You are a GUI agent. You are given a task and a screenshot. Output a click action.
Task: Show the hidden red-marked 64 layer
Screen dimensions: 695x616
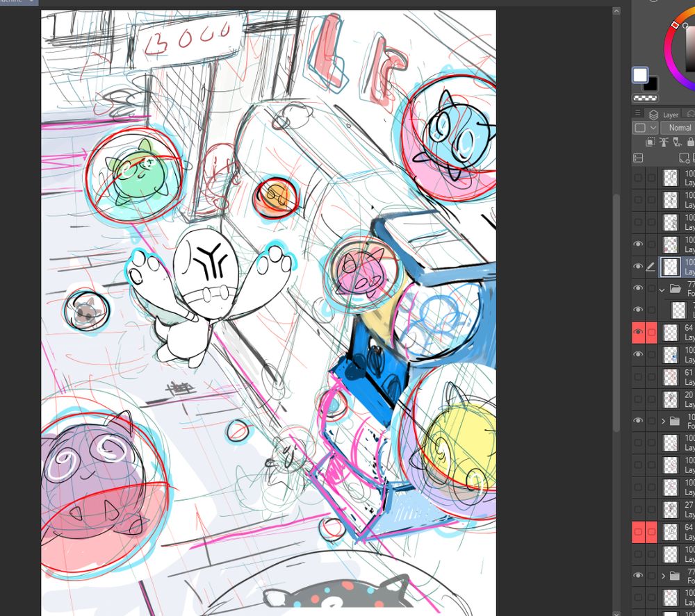[x=638, y=531]
